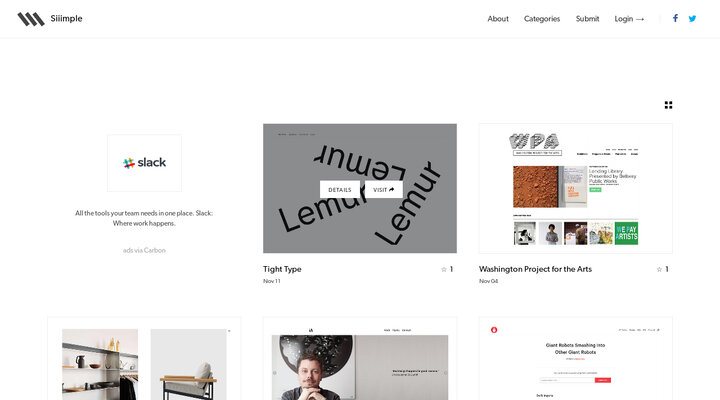Click the Slack logo ad image

pyautogui.click(x=144, y=163)
